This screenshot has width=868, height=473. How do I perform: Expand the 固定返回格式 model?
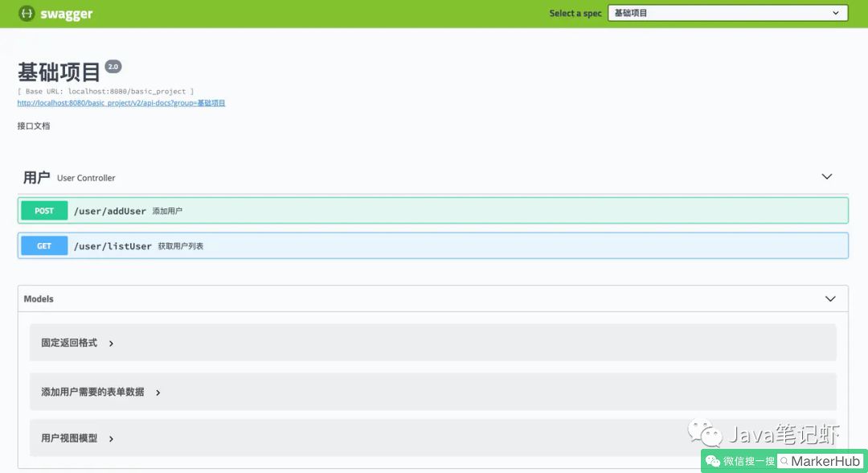click(x=433, y=343)
